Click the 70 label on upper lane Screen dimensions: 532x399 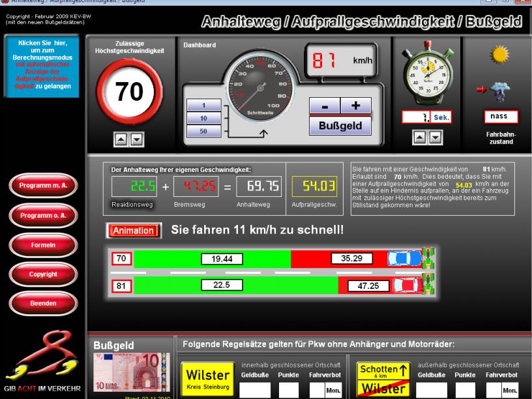tap(121, 259)
